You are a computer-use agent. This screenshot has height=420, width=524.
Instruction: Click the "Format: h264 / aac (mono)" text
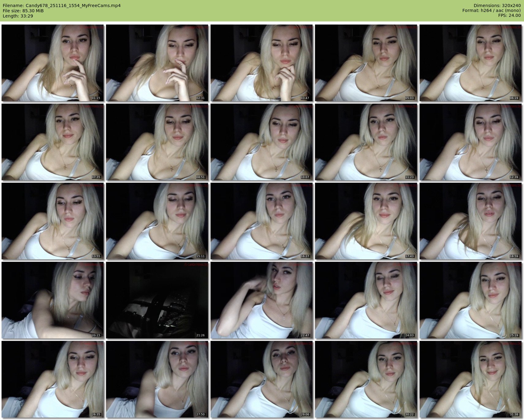click(492, 11)
